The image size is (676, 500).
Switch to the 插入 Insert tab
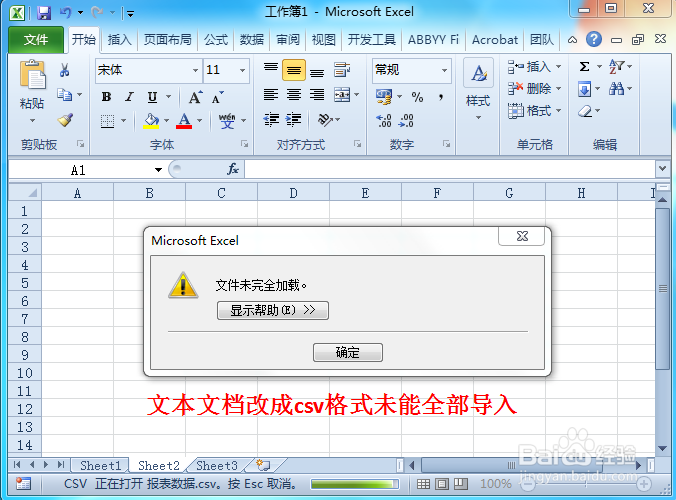coord(119,40)
